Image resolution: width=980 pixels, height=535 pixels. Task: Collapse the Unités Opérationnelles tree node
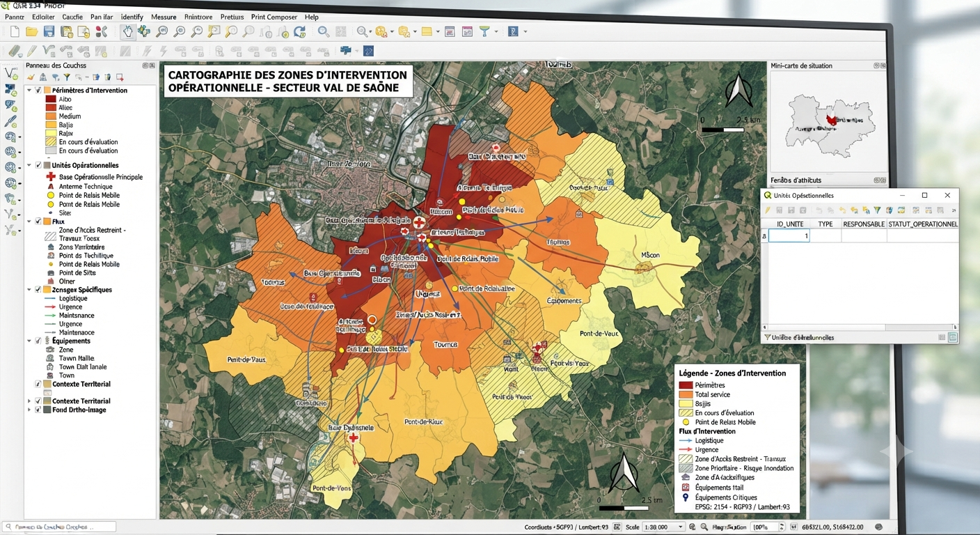point(29,166)
